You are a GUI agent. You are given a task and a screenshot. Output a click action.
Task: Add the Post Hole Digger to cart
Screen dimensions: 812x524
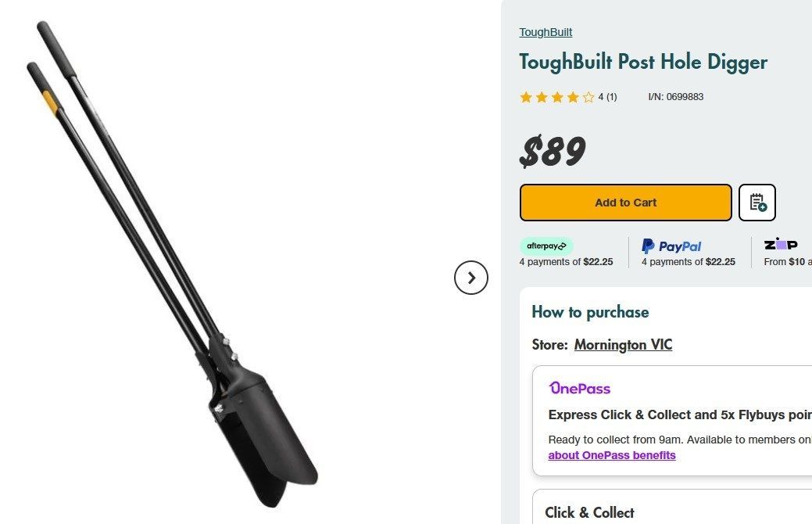(x=625, y=203)
